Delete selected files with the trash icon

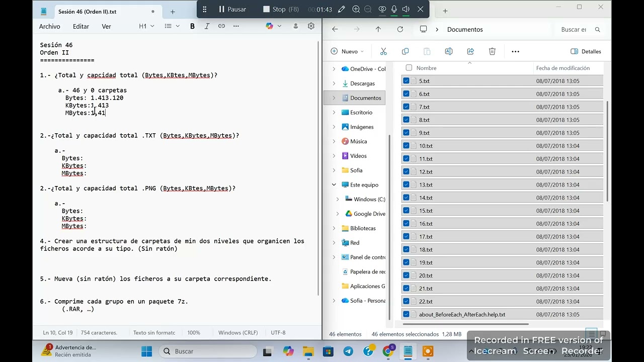[492, 51]
